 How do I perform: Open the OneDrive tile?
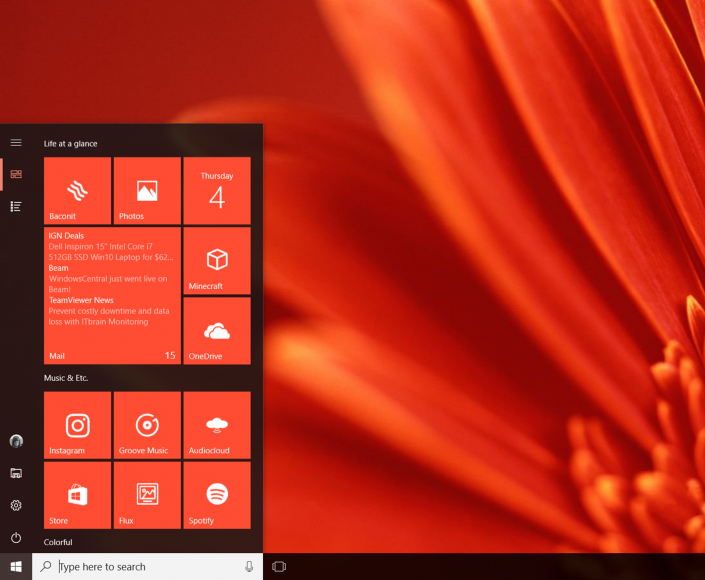pyautogui.click(x=217, y=331)
